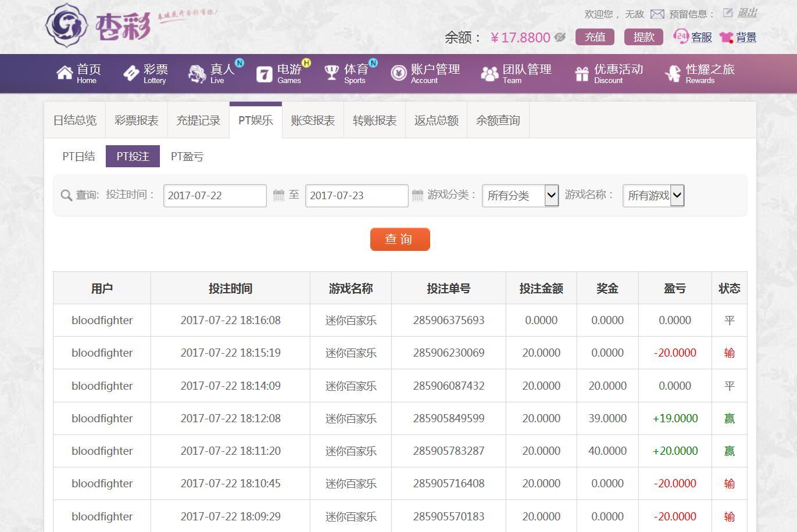This screenshot has height=532, width=797.
Task: Click the orange 查询 search button
Action: [400, 239]
